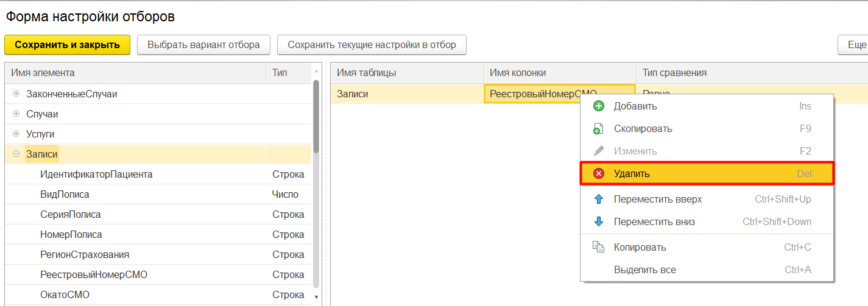Image resolution: width=868 pixels, height=306 pixels.
Task: Click the Копировать pages icon
Action: pyautogui.click(x=598, y=248)
